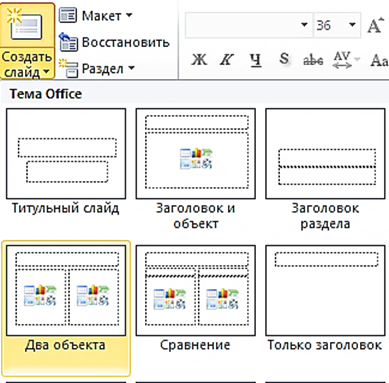Toggle bold formatting (Ж)

click(x=199, y=60)
